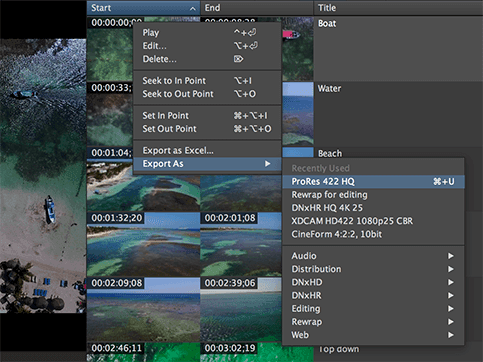483x362 pixels.
Task: Expand the Editing export category
Action: pyautogui.click(x=373, y=309)
